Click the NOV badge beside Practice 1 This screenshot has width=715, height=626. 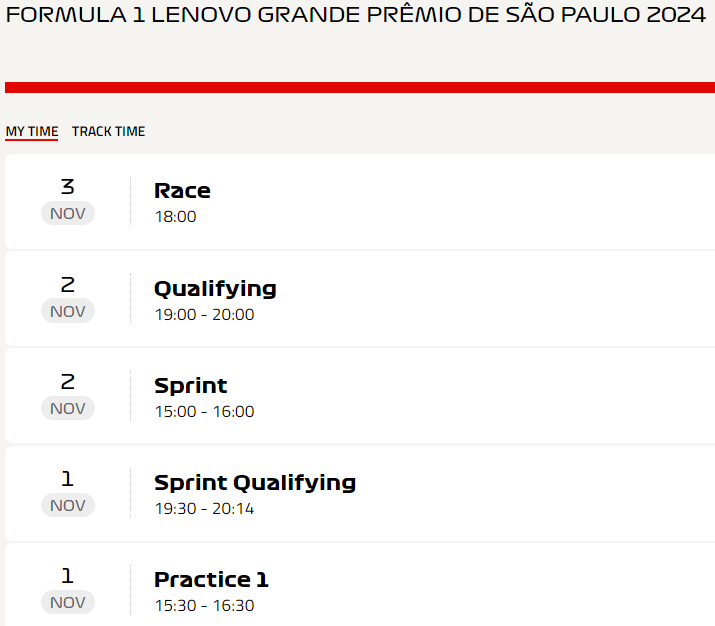pos(68,602)
